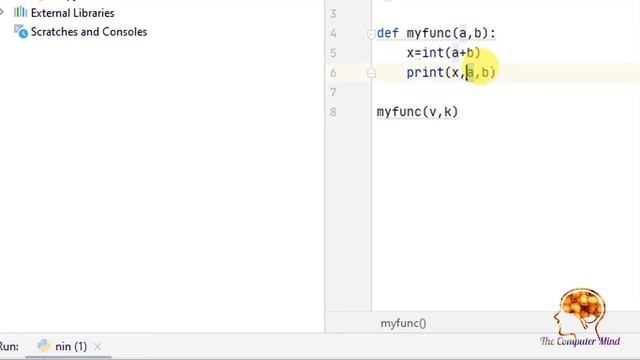640x360 pixels.
Task: Click myfunc() breadcrumb at editor bottom
Action: [x=403, y=323]
